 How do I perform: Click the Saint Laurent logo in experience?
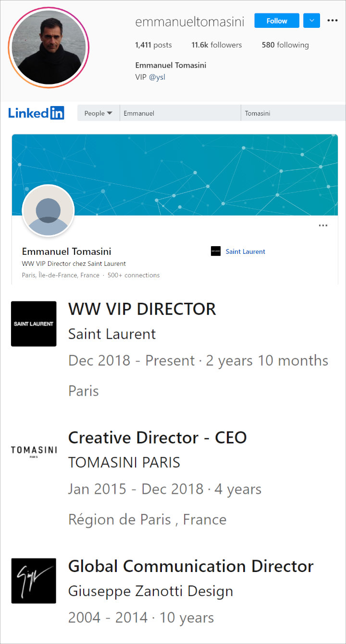(x=34, y=324)
